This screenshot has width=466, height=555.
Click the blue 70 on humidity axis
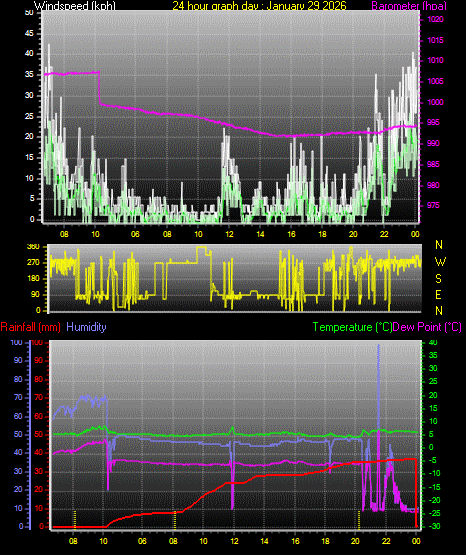pyautogui.click(x=18, y=397)
